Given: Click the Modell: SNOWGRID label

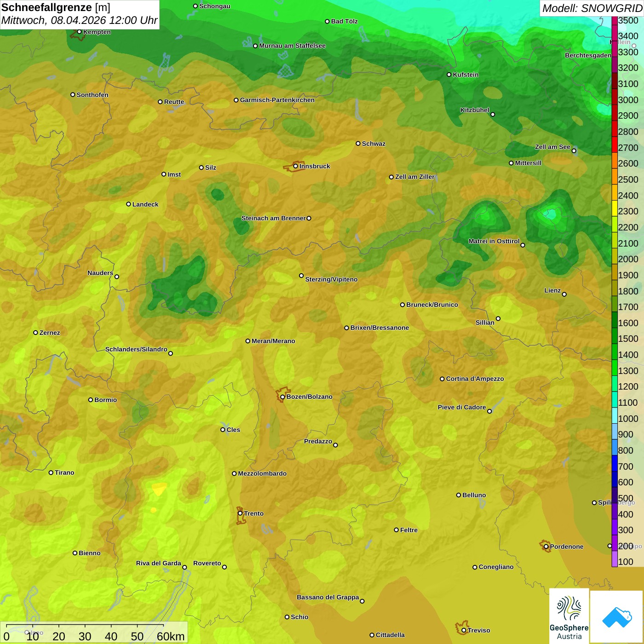Looking at the screenshot, I should tap(592, 8).
